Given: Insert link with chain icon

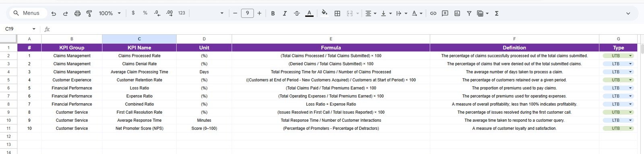Looking at the screenshot, I should tap(433, 13).
